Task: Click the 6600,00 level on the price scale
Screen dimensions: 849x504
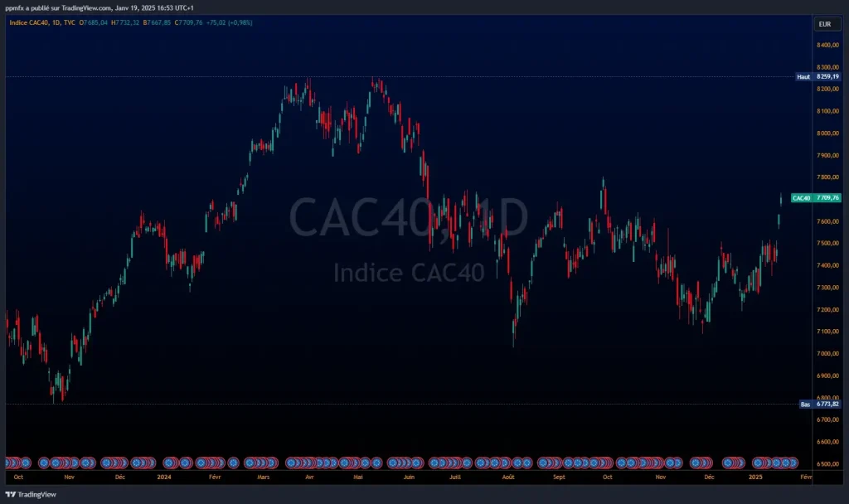Action: pyautogui.click(x=828, y=442)
